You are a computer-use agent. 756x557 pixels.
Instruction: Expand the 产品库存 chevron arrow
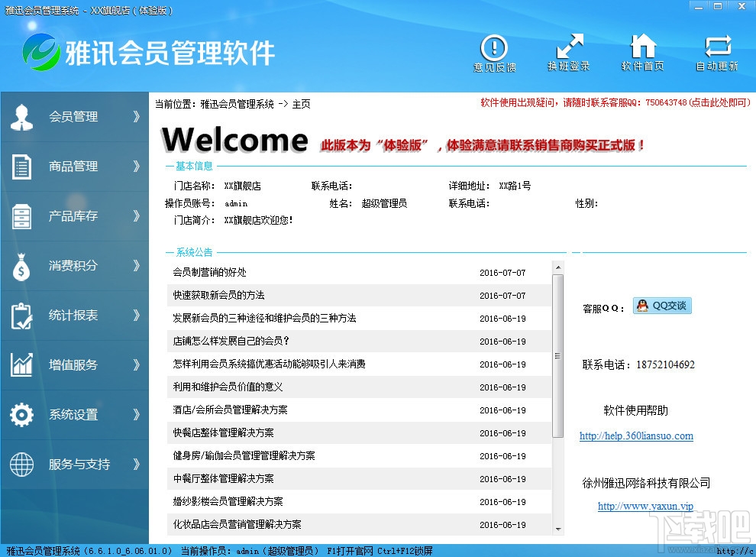137,216
